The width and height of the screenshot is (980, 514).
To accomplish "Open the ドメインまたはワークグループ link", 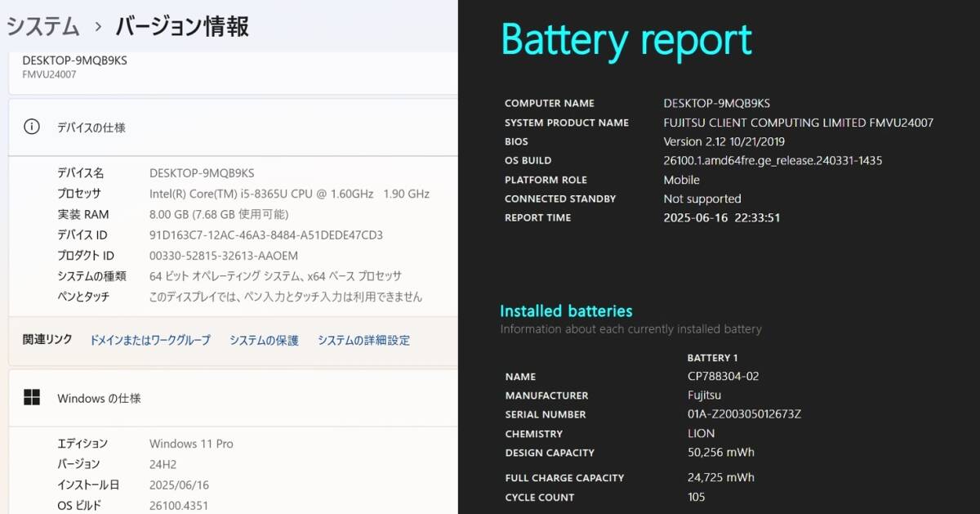I will (x=150, y=340).
